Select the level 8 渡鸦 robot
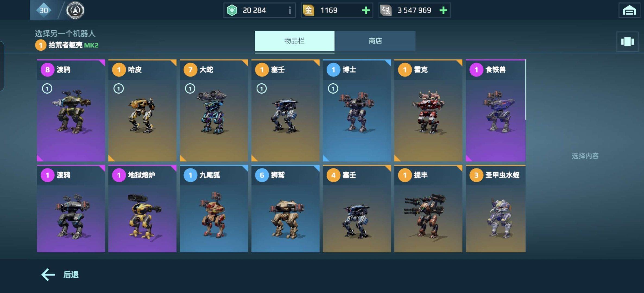644x293 pixels. [71, 110]
